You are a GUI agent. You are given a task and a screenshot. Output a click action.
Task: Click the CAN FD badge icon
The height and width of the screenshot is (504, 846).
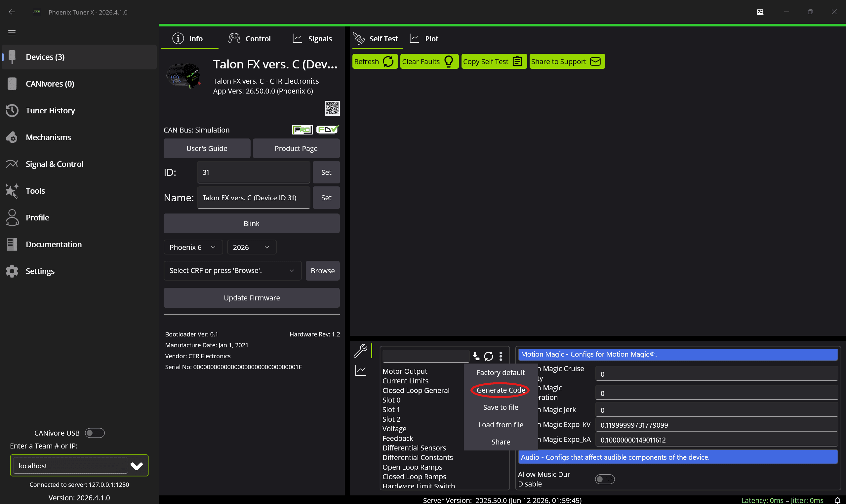coord(327,130)
